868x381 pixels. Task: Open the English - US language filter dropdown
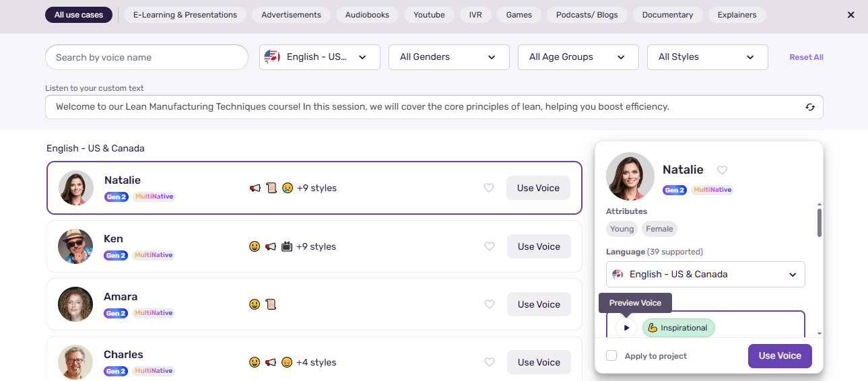[x=319, y=57]
